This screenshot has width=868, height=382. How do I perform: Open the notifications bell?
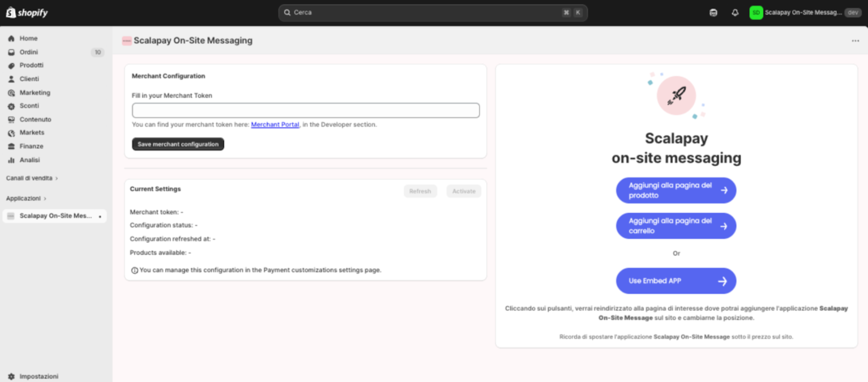(735, 13)
